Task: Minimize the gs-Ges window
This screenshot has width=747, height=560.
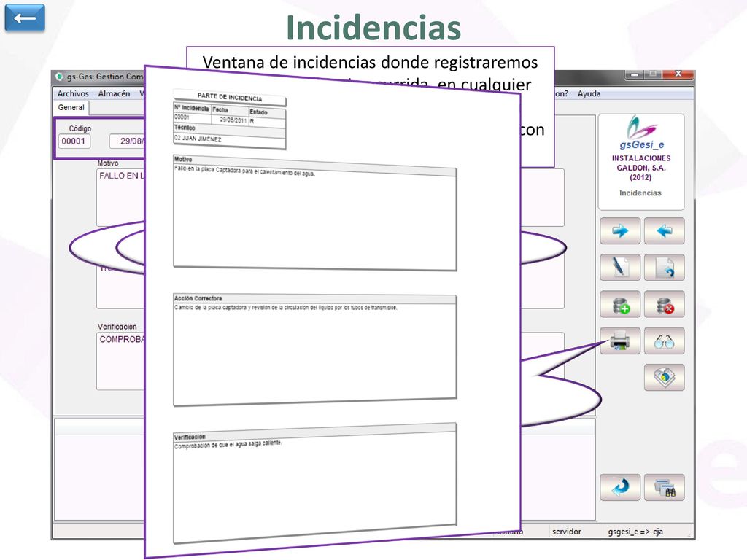Action: (x=635, y=74)
